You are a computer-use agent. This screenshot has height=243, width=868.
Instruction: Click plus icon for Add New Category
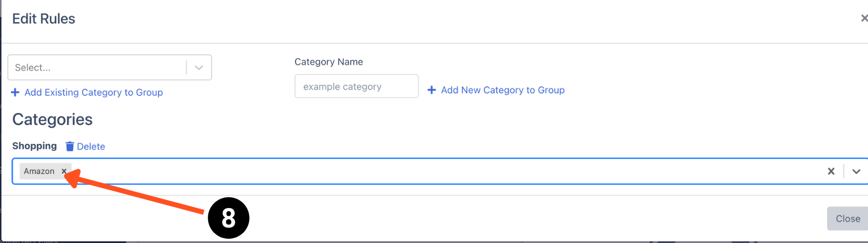[x=432, y=90]
